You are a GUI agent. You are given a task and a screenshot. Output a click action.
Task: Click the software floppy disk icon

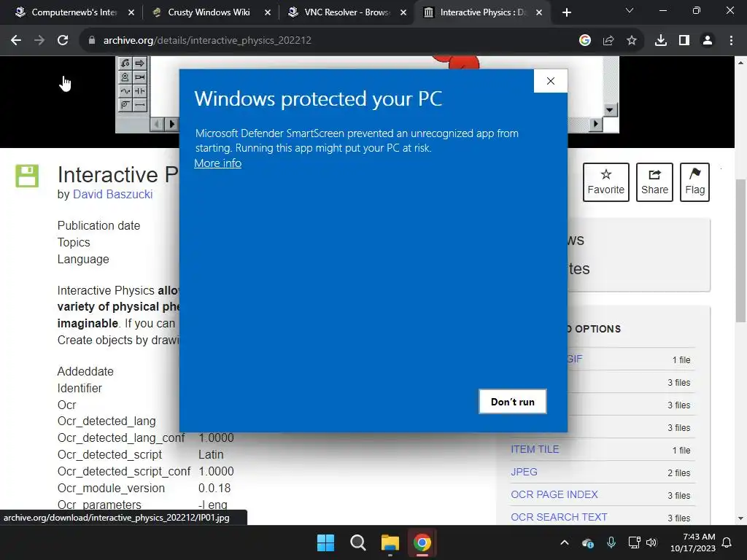pos(27,176)
